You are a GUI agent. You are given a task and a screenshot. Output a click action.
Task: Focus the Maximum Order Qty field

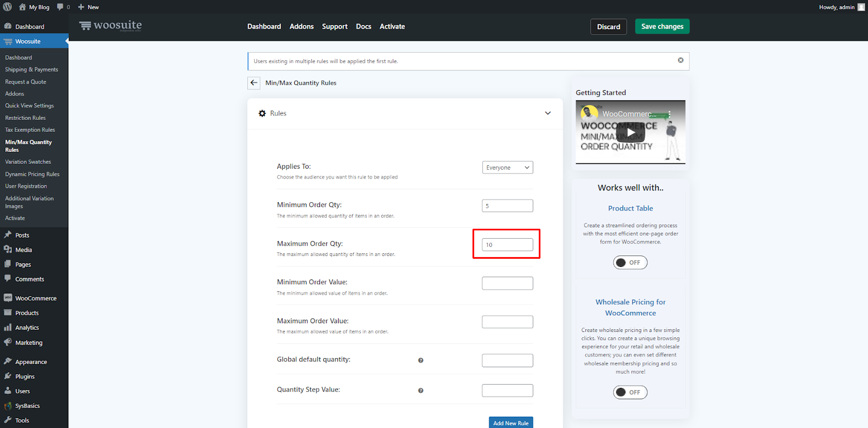point(507,245)
